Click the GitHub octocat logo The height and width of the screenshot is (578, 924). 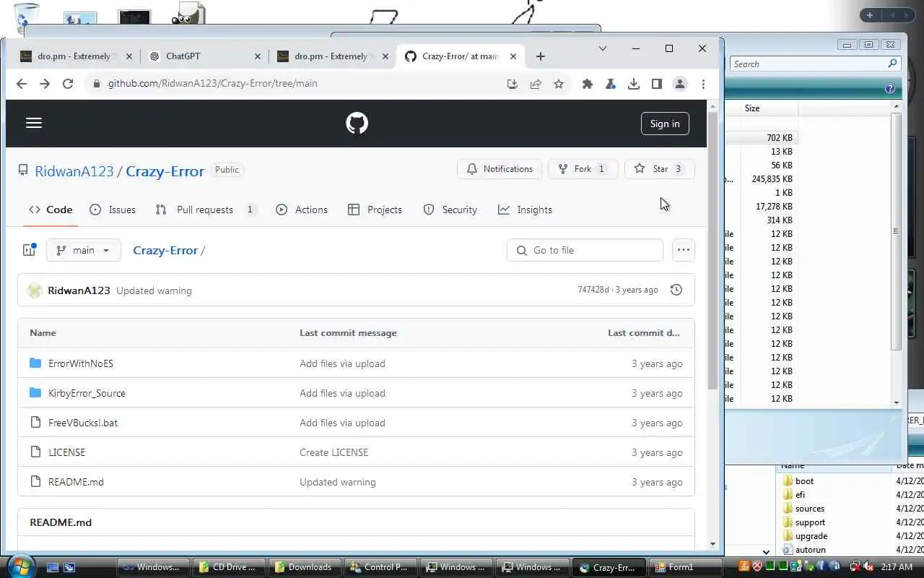[357, 123]
